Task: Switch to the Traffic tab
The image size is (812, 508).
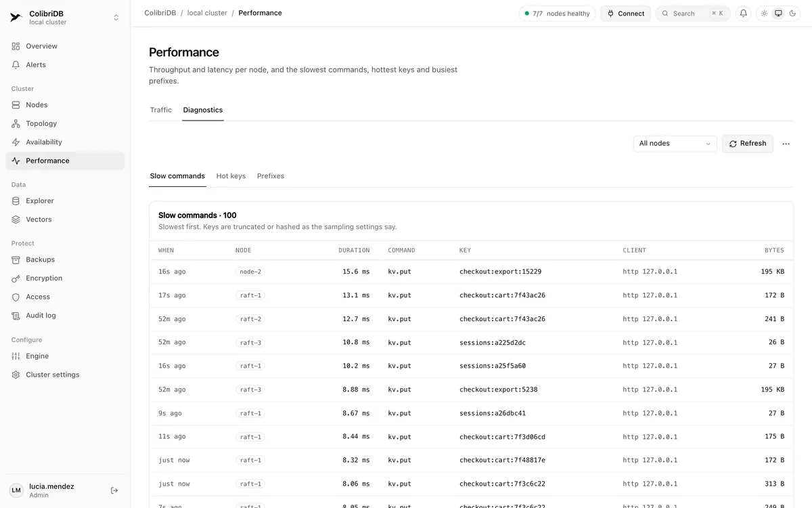Action: [x=161, y=110]
